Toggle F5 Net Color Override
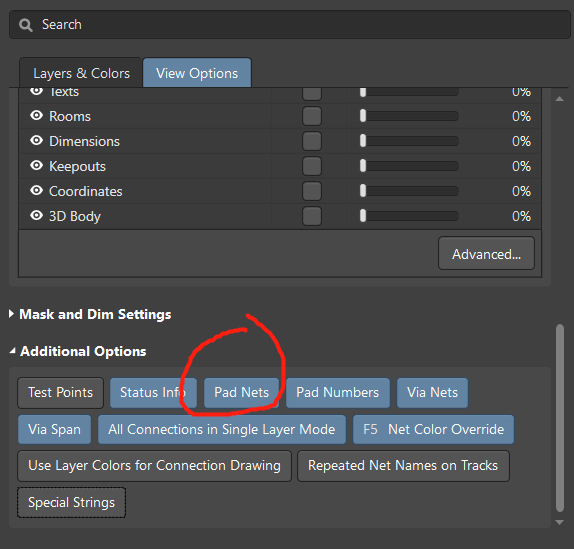The width and height of the screenshot is (574, 549). pos(433,429)
